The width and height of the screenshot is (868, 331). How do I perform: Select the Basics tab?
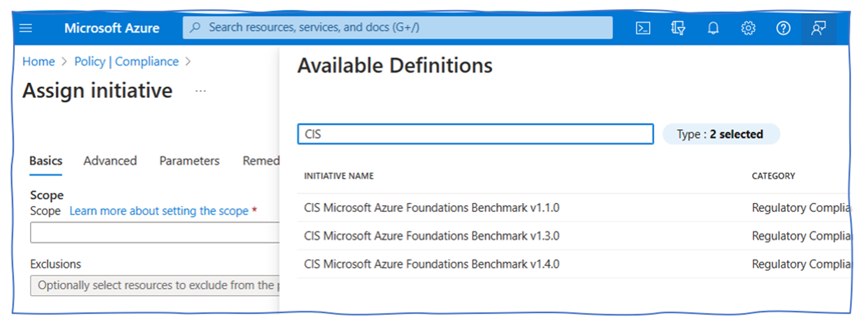45,161
